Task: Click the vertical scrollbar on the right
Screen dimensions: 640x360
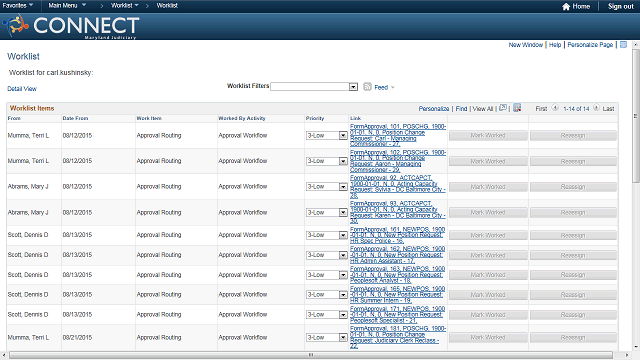Action: point(636,116)
